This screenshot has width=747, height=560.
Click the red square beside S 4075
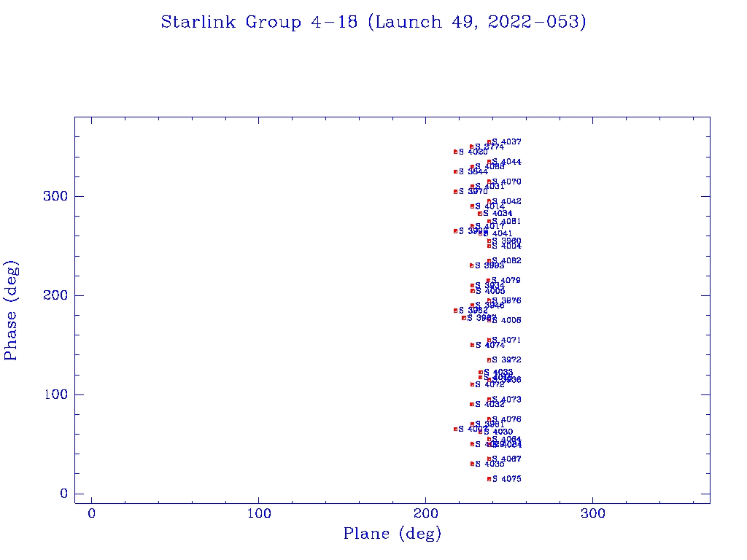[489, 479]
